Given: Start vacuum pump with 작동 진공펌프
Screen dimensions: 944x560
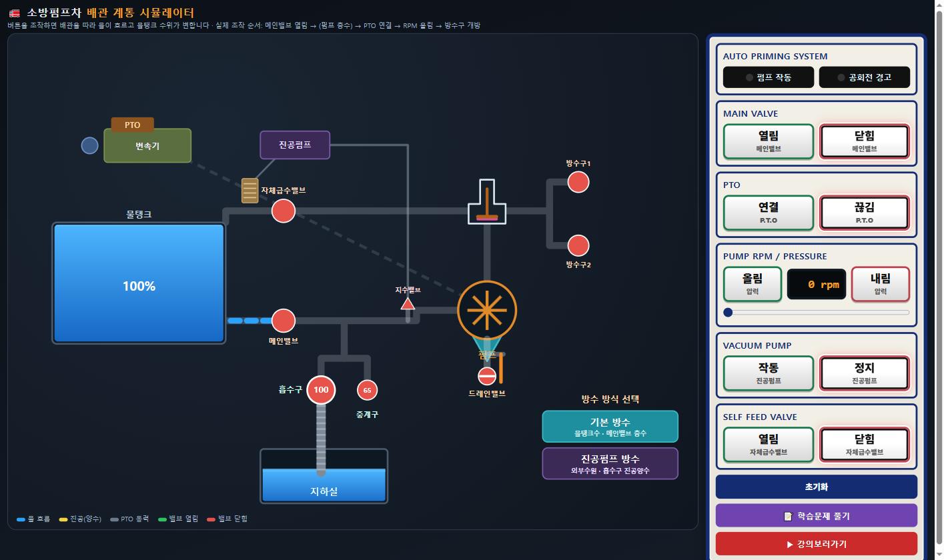Looking at the screenshot, I should pos(769,373).
